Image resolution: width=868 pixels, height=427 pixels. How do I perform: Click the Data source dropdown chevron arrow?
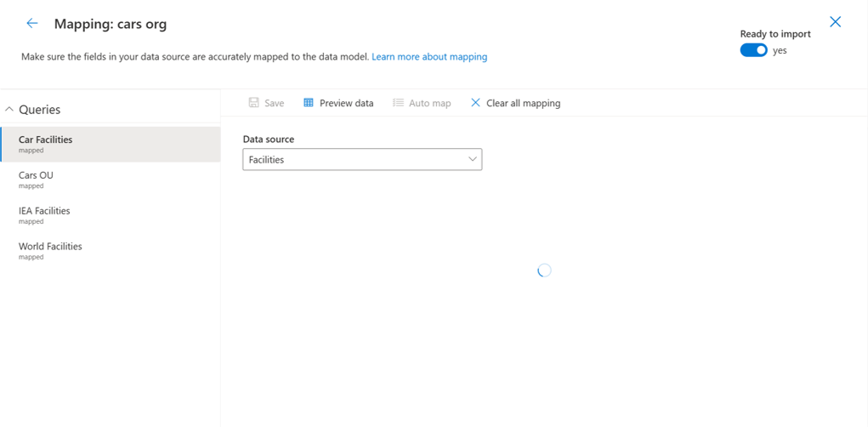click(x=472, y=159)
